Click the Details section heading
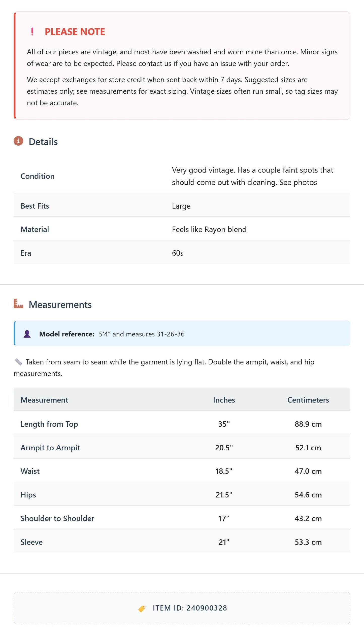Image resolution: width=364 pixels, height=636 pixels. pyautogui.click(x=43, y=142)
